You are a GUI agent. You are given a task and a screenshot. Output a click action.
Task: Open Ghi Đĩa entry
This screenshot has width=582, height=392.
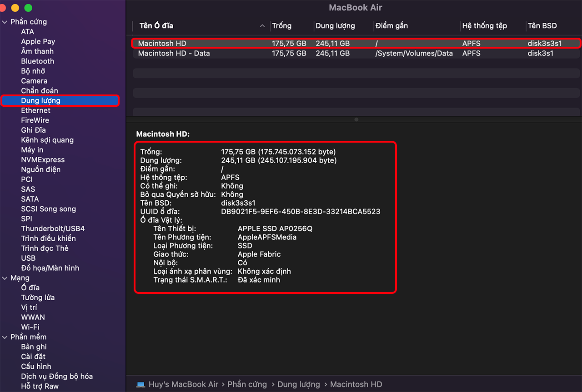click(33, 130)
